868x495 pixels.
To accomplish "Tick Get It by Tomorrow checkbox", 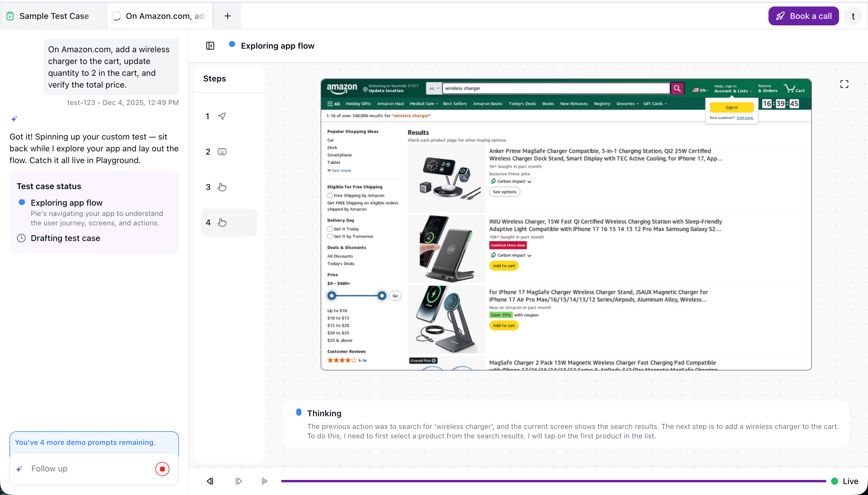I will (x=330, y=236).
